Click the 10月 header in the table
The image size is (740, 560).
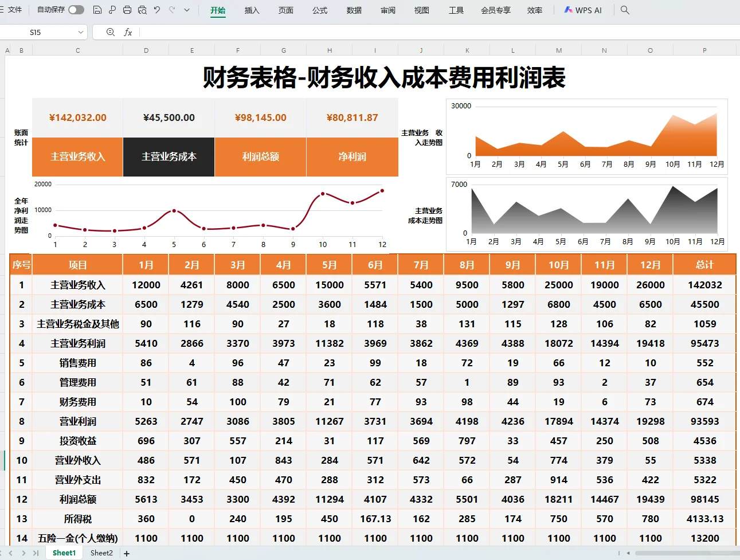pos(559,265)
